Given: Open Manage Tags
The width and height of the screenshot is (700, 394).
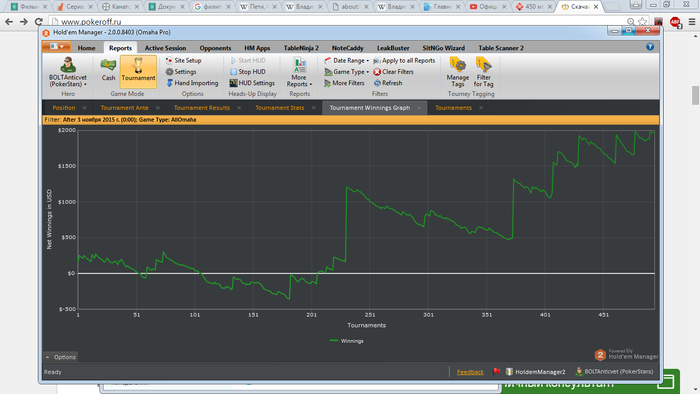Looking at the screenshot, I should click(458, 72).
